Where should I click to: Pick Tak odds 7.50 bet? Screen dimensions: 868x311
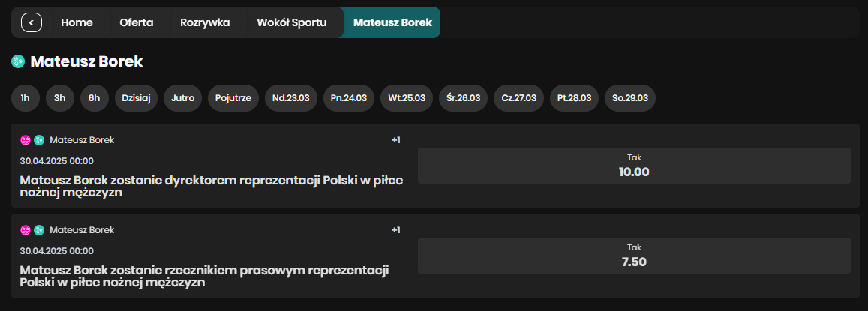click(x=635, y=255)
